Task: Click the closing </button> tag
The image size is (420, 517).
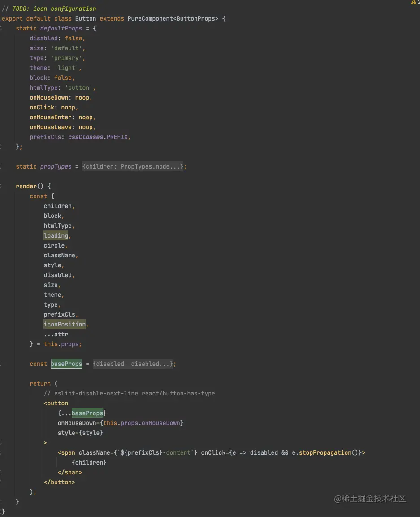Action: click(59, 482)
